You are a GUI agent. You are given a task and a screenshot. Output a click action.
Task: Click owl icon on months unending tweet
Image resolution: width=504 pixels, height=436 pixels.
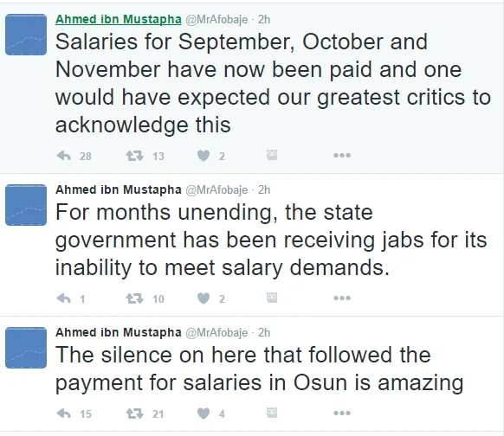point(272,298)
